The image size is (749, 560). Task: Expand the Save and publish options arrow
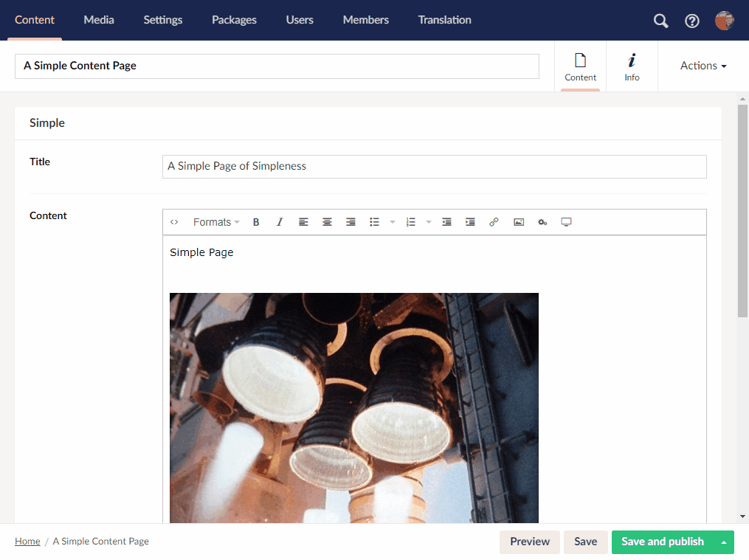click(x=724, y=542)
